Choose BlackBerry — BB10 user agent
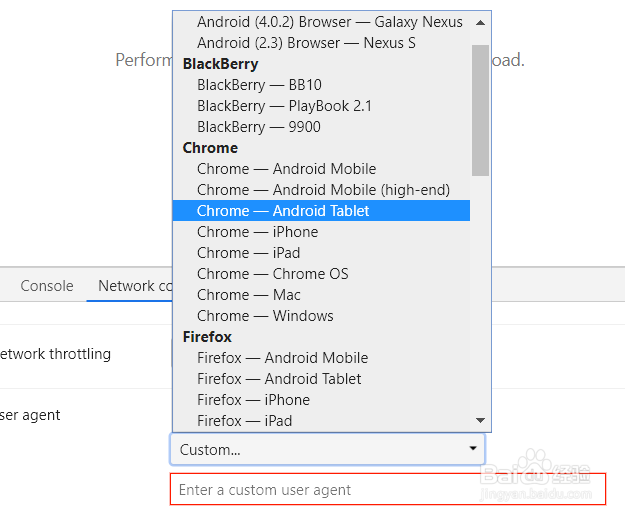The height and width of the screenshot is (515, 625). 321,85
